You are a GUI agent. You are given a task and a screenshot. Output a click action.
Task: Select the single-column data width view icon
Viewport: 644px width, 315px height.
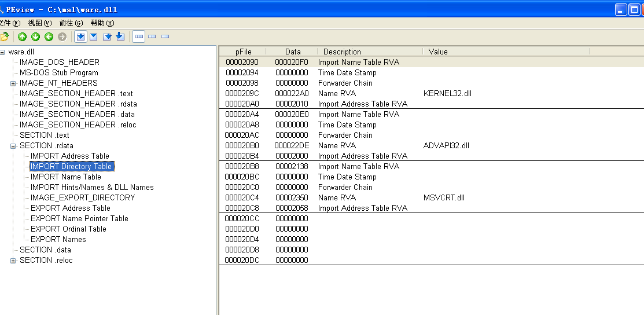pos(165,36)
